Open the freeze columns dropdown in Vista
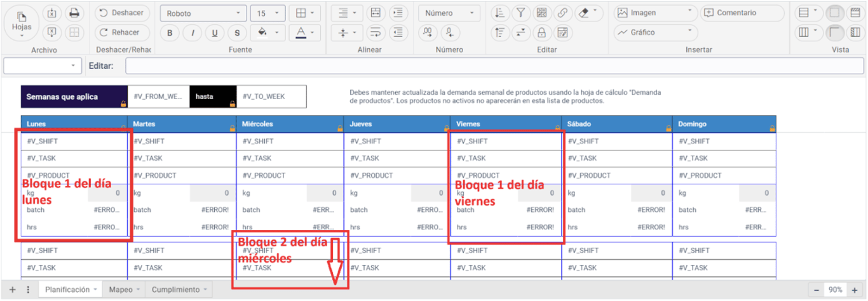This screenshot has height=301, width=868. coord(809,32)
